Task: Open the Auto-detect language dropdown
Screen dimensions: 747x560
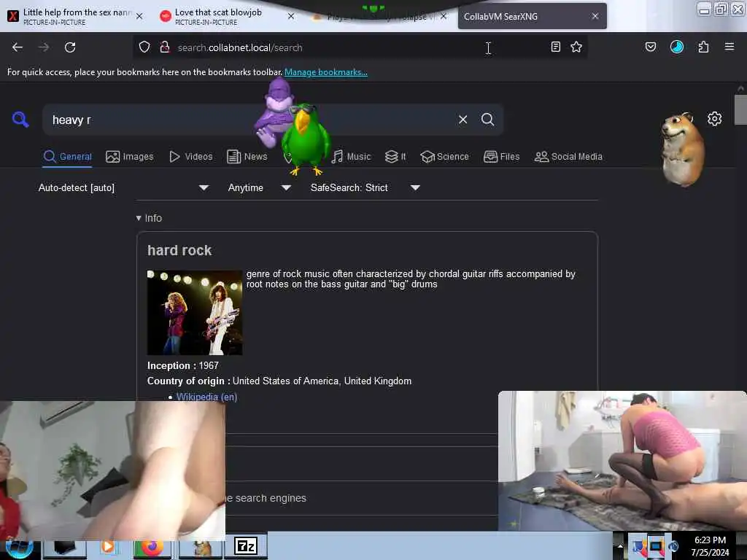Action: [x=124, y=187]
